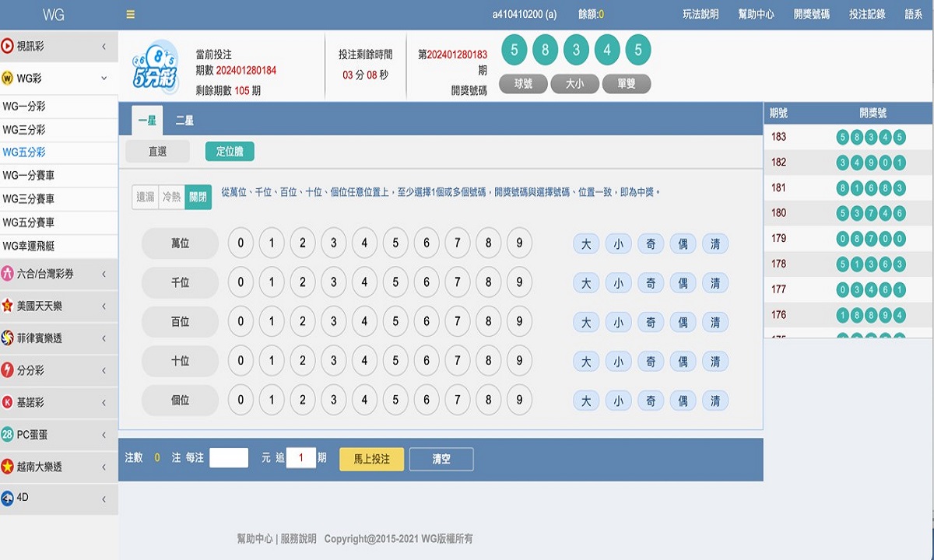This screenshot has height=560, width=934.
Task: Select number 0 in the 千位 row
Action: tap(241, 282)
